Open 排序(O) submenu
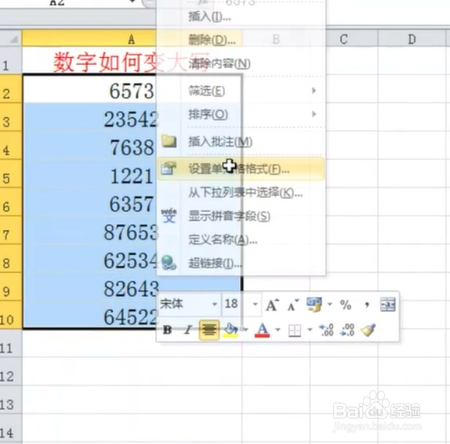The width and height of the screenshot is (450, 444). pyautogui.click(x=240, y=114)
